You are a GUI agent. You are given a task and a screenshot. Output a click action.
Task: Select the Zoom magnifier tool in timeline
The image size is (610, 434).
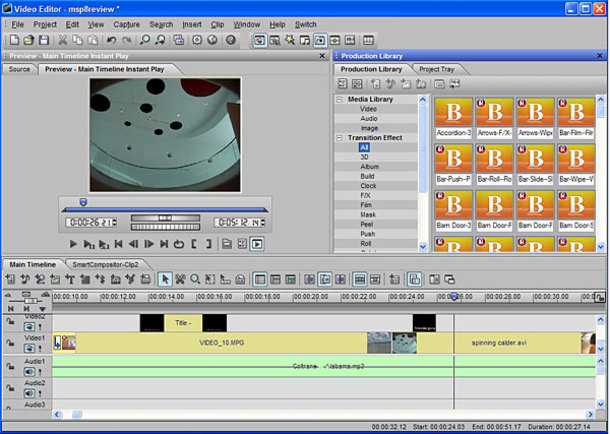(195, 279)
